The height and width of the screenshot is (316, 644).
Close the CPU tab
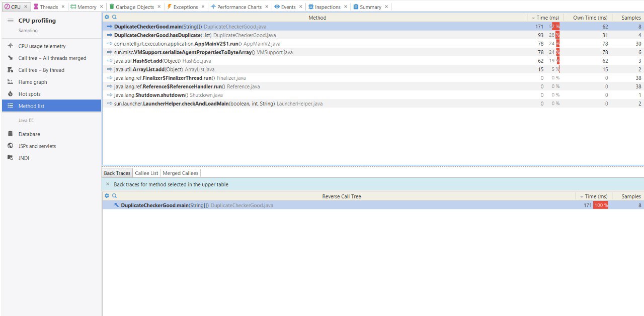coord(26,7)
